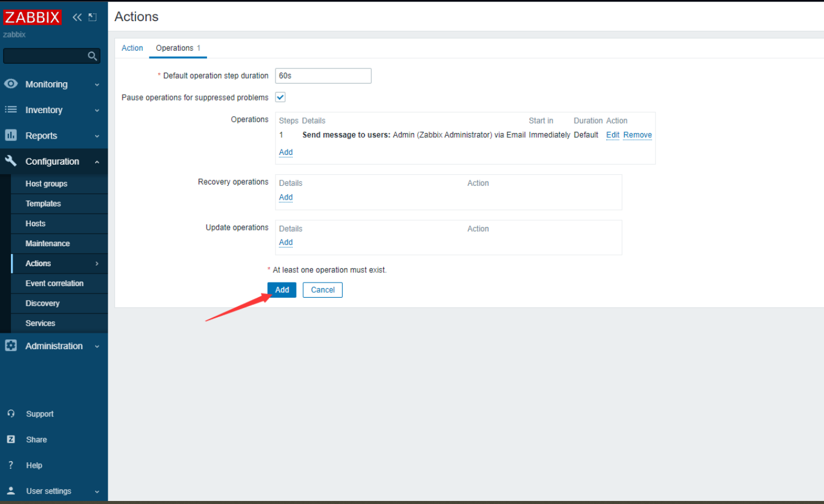
Task: Click the search magnifier icon
Action: tap(92, 56)
